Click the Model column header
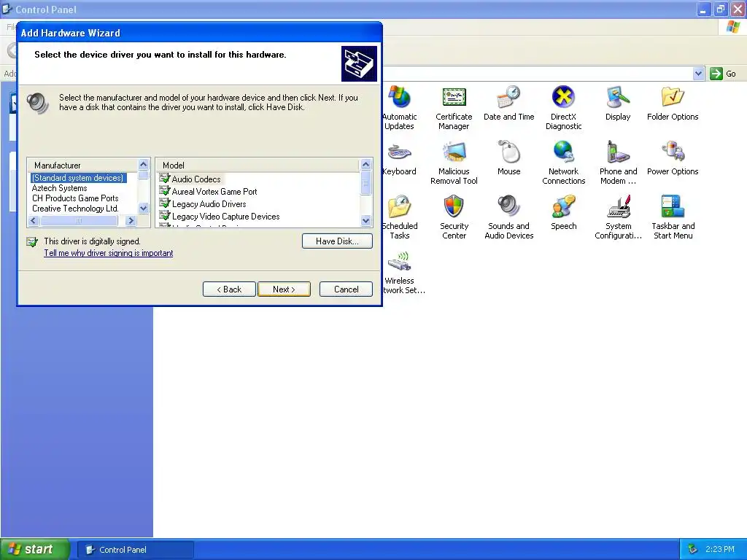This screenshot has width=747, height=560. [x=258, y=166]
